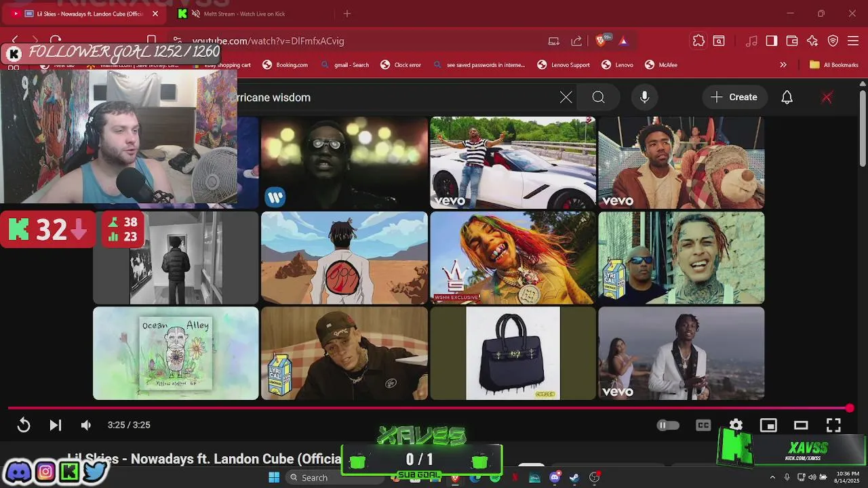The width and height of the screenshot is (868, 488).
Task: Open Lenovo Support bookmark
Action: coord(564,65)
